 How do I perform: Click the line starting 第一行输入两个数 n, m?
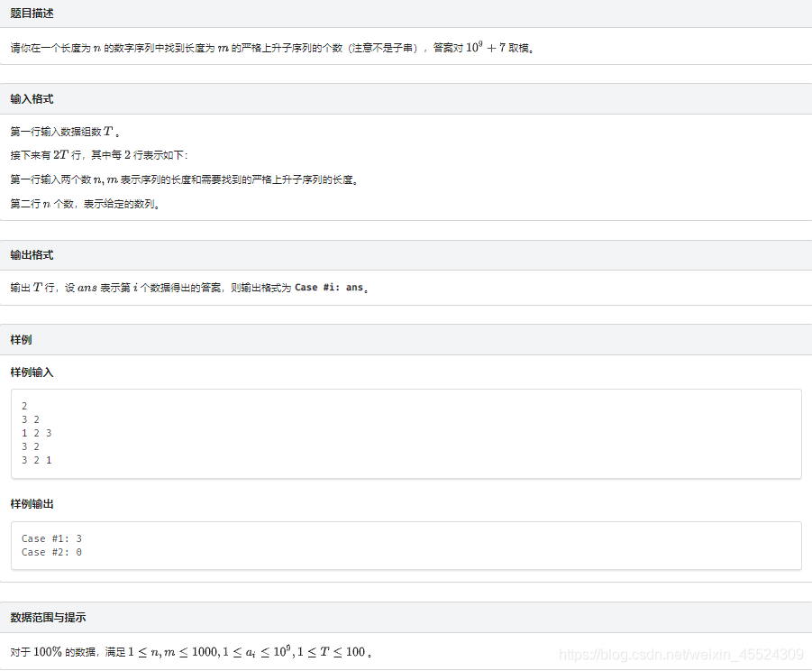click(x=184, y=179)
